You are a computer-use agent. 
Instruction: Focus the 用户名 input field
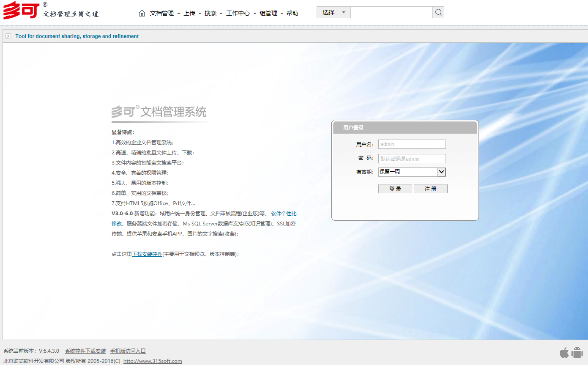[412, 144]
